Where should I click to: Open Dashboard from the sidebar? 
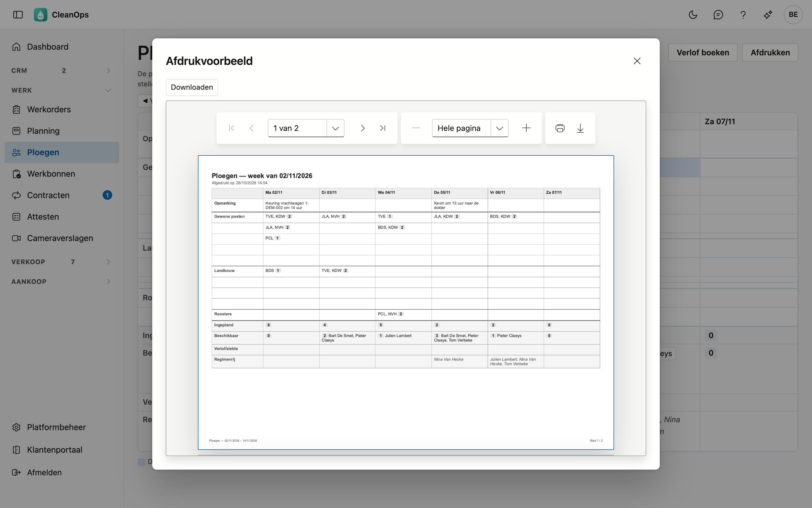(x=62, y=47)
